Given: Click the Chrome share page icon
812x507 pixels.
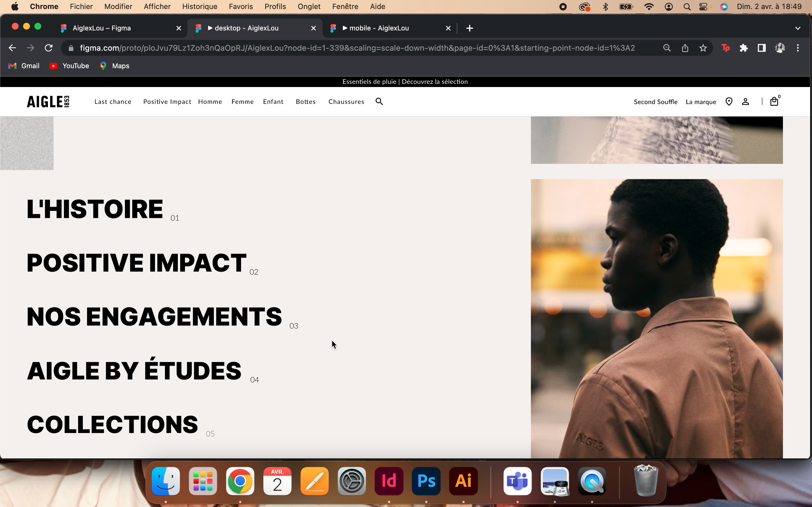Looking at the screenshot, I should pyautogui.click(x=685, y=48).
